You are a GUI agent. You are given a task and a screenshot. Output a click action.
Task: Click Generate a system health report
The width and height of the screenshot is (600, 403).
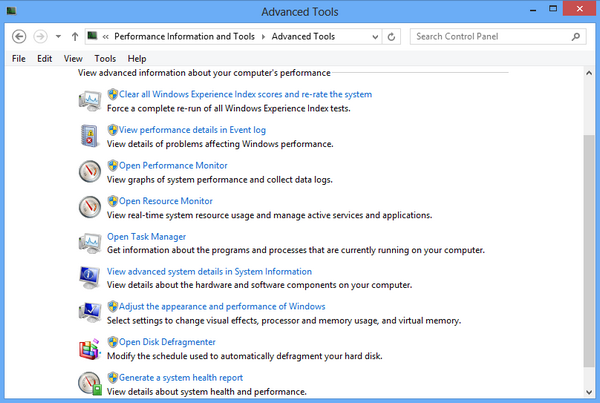pyautogui.click(x=181, y=377)
